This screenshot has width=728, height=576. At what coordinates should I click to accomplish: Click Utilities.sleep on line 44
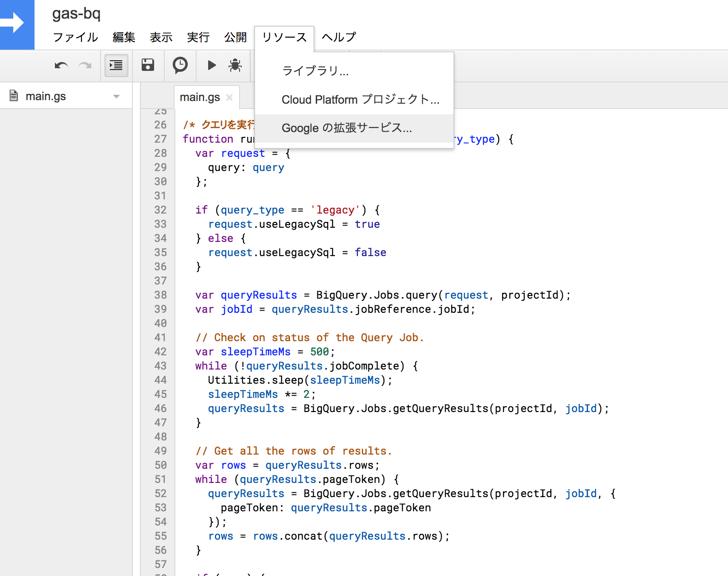coord(256,380)
